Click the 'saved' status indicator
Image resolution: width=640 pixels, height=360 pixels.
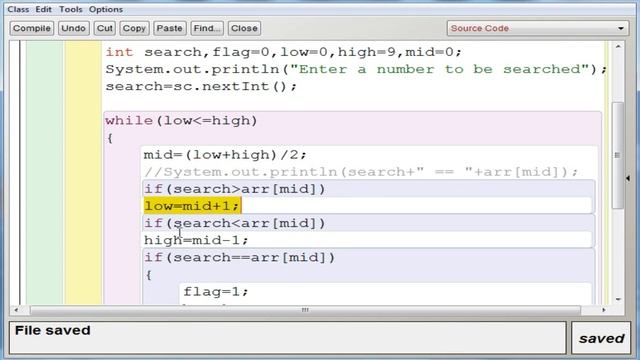(x=602, y=338)
